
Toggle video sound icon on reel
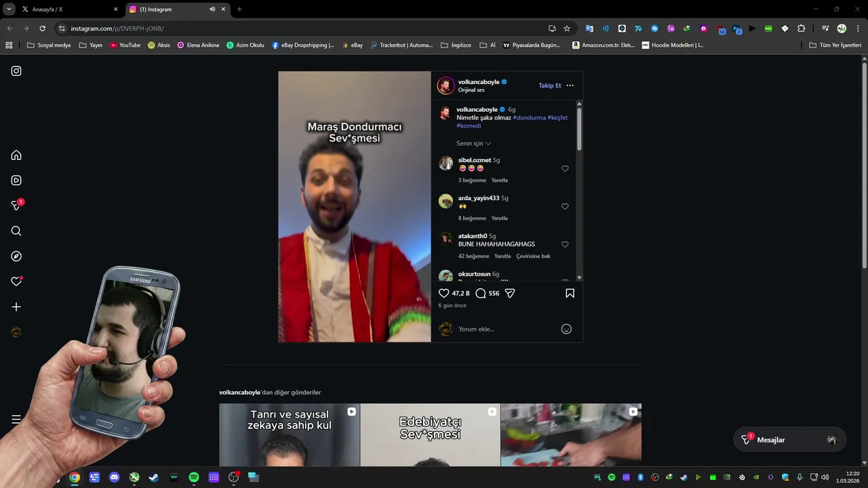tap(418, 299)
